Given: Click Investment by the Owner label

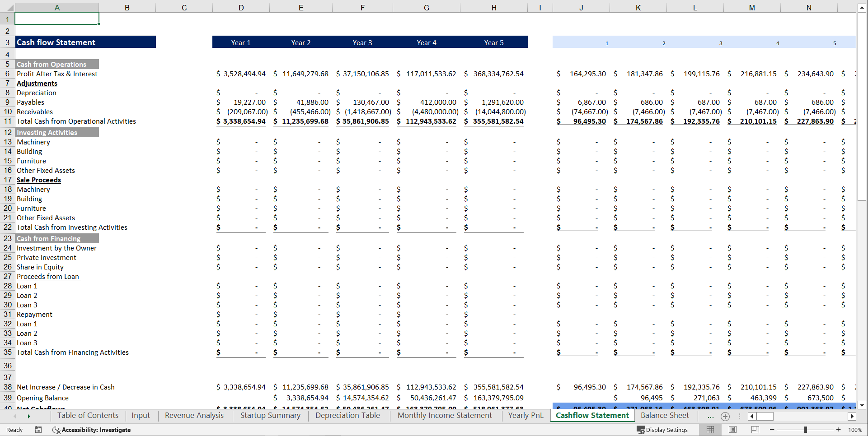Looking at the screenshot, I should click(x=56, y=248).
